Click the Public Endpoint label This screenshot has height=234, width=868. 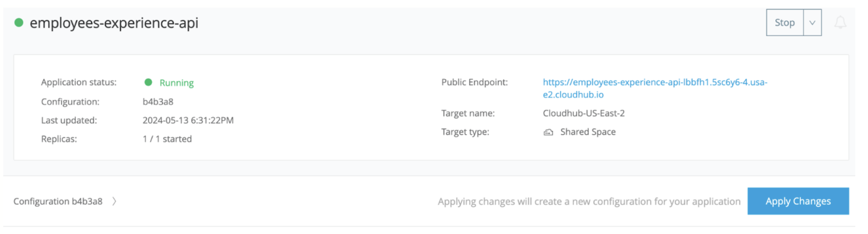click(474, 82)
